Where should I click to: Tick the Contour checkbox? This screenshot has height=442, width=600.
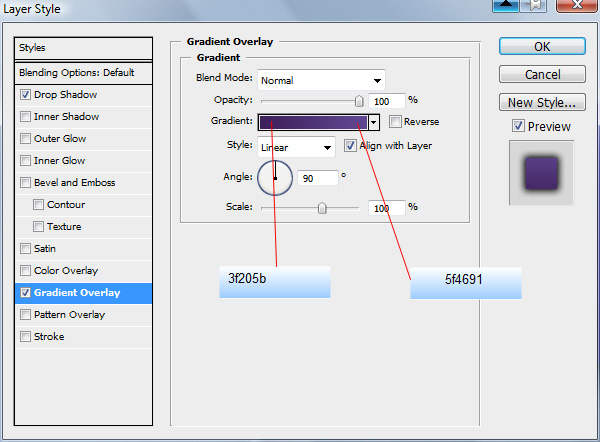pyautogui.click(x=38, y=204)
